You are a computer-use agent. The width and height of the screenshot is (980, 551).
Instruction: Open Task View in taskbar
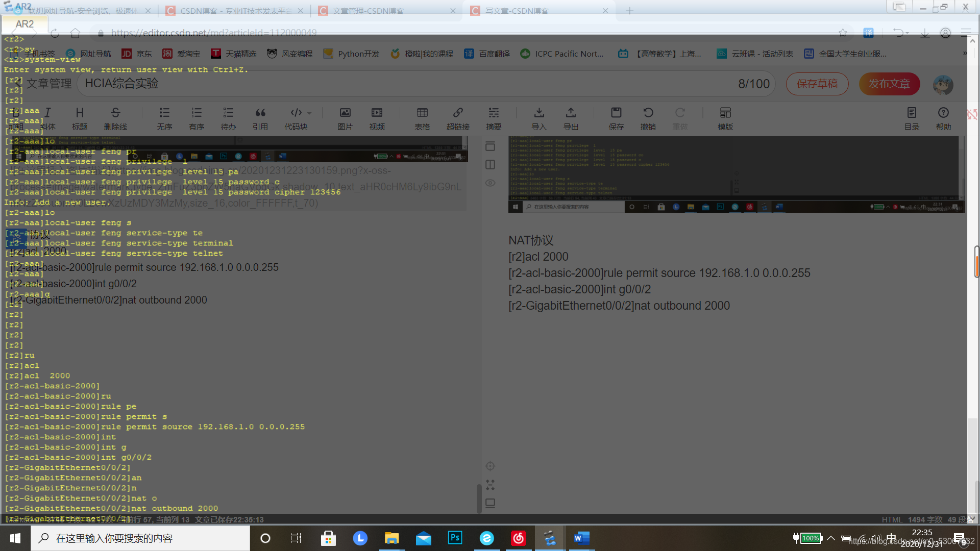coord(296,538)
